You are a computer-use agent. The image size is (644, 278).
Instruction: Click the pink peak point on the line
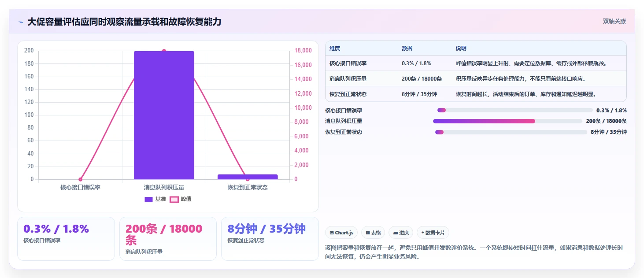tap(164, 51)
